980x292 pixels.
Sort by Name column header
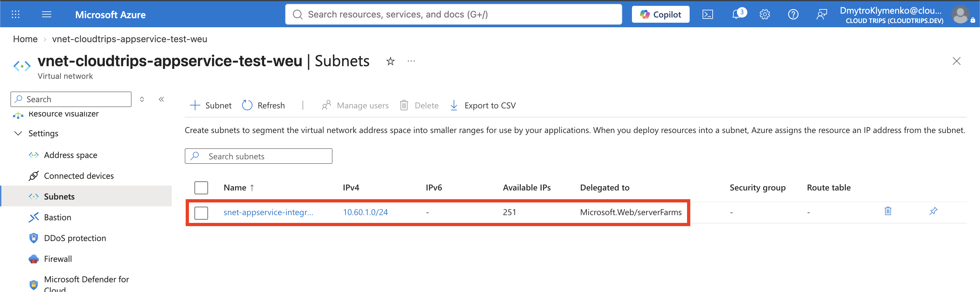pos(239,188)
